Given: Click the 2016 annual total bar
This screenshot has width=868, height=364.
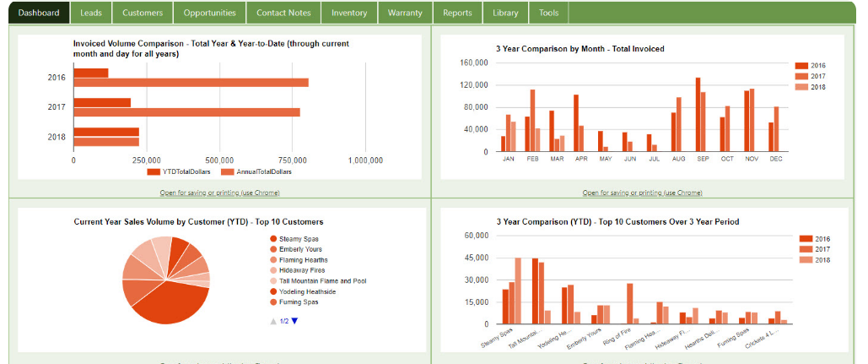Looking at the screenshot, I should pos(191,83).
